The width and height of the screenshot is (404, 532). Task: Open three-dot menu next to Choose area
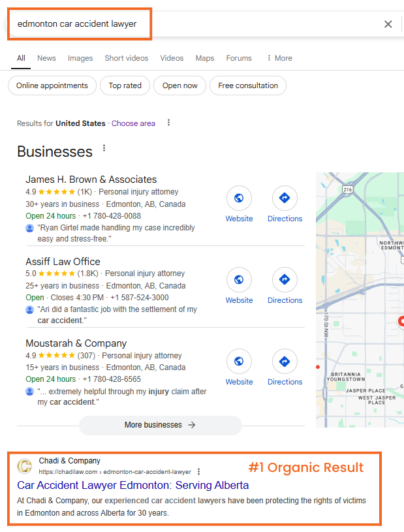(168, 123)
